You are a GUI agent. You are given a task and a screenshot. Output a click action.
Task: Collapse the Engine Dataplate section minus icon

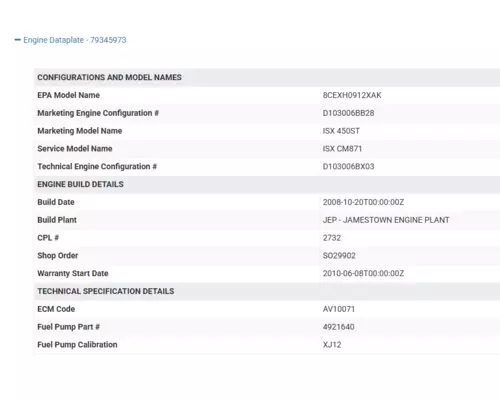(17, 40)
